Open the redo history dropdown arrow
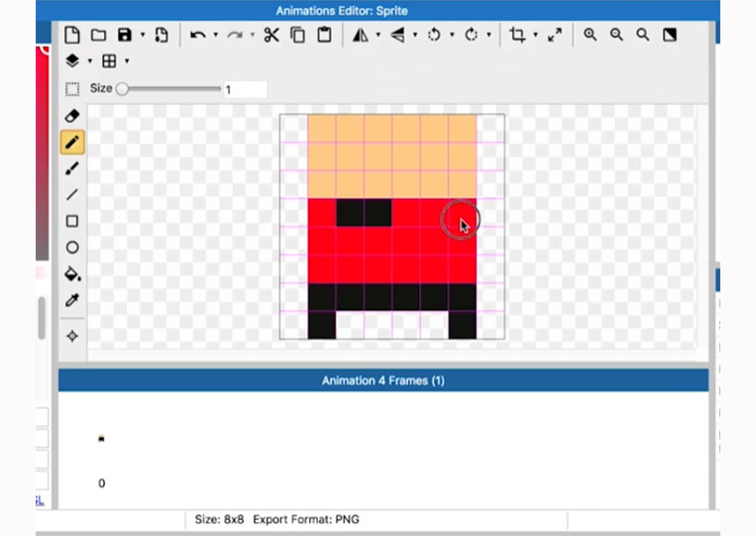This screenshot has width=756, height=536. 252,35
